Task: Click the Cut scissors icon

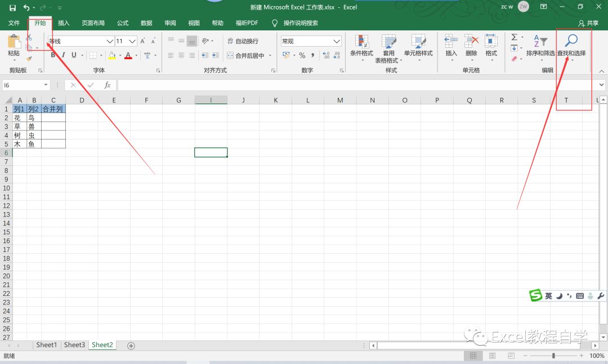Action: (x=29, y=37)
